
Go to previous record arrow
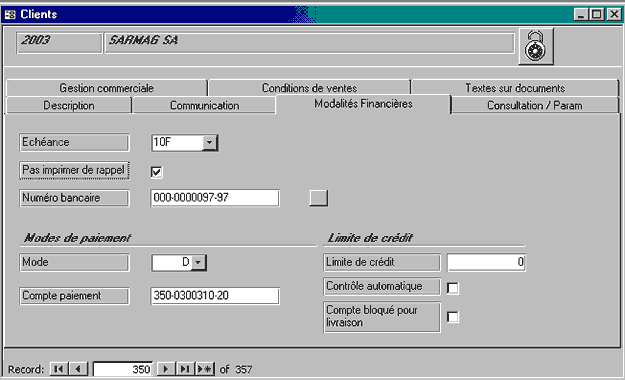click(79, 369)
